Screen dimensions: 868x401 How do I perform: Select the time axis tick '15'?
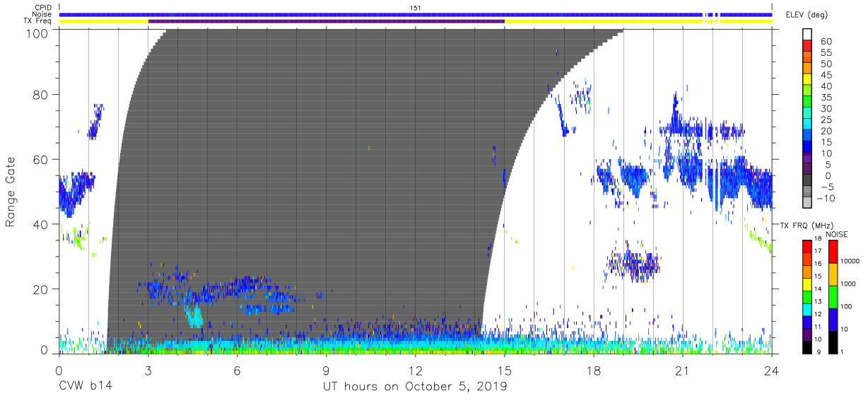click(505, 371)
